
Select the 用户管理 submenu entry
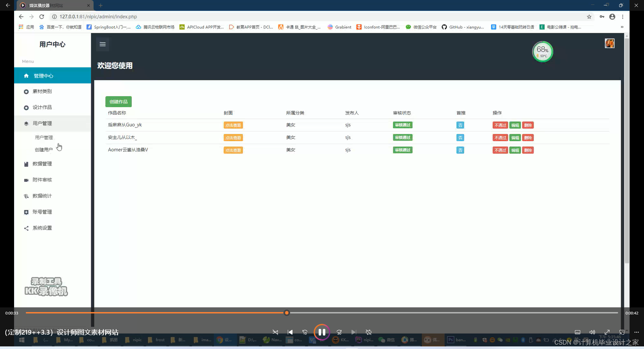point(44,138)
